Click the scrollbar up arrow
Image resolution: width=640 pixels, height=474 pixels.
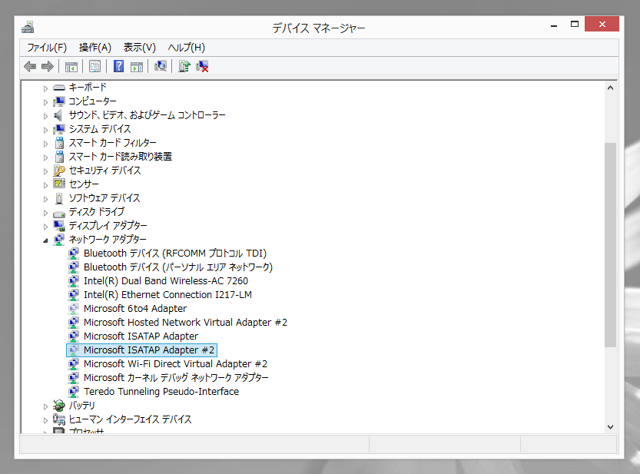(610, 88)
